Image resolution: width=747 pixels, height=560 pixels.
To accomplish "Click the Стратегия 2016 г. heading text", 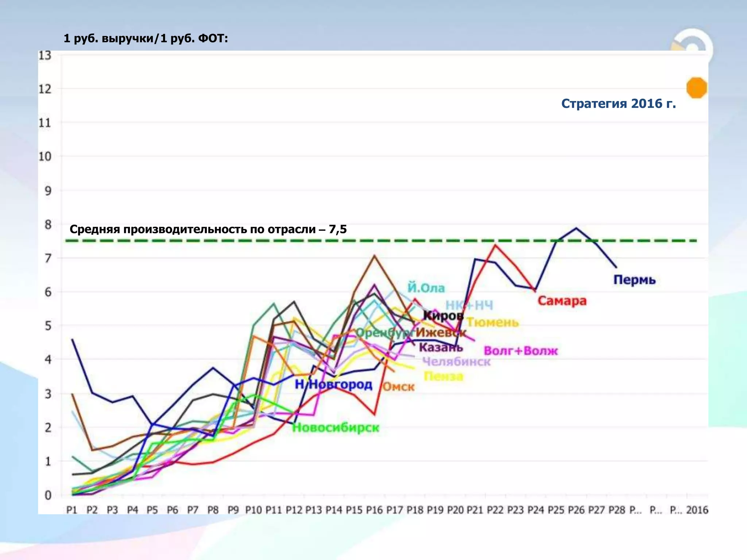I will pyautogui.click(x=618, y=104).
